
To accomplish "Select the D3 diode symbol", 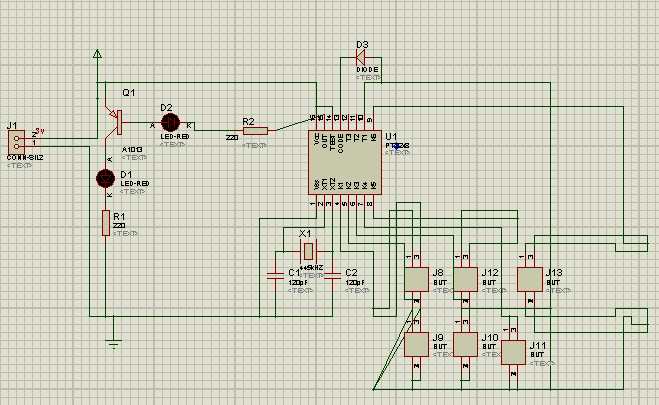I will click(361, 58).
